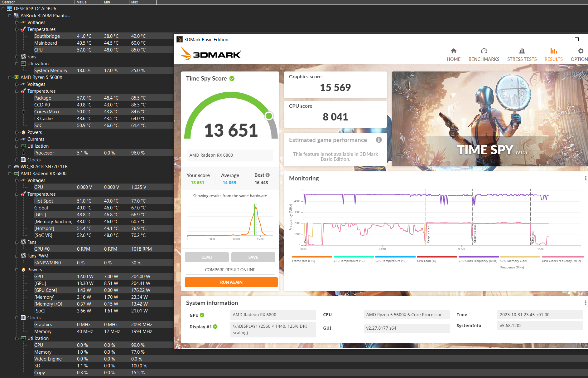Collapse the AMD Ryzen 5 5600X node

tap(10, 77)
